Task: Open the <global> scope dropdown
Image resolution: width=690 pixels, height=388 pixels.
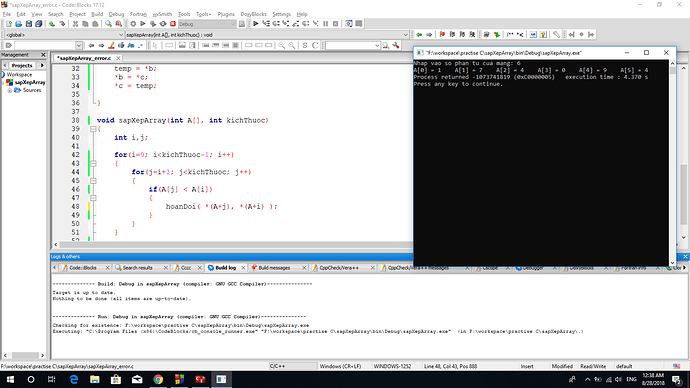Action: coord(64,35)
